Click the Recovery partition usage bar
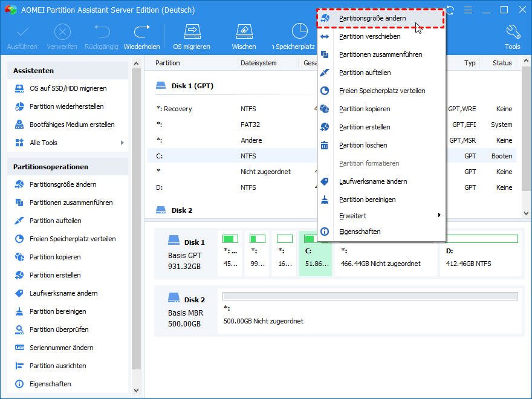Screen dimensions: 532x399 point(230,239)
